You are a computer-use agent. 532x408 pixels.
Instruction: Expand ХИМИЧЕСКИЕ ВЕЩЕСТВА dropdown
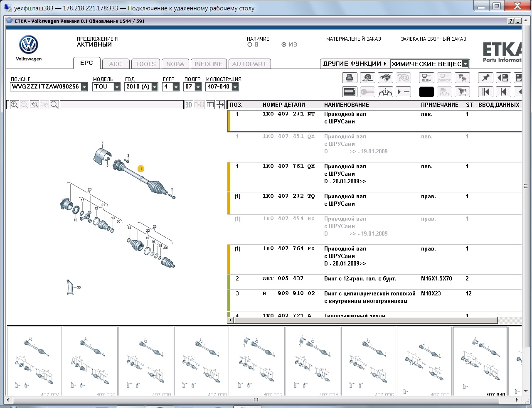465,64
